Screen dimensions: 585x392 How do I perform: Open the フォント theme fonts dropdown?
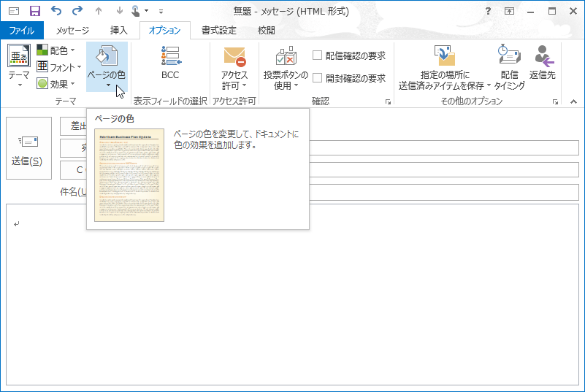click(x=59, y=66)
